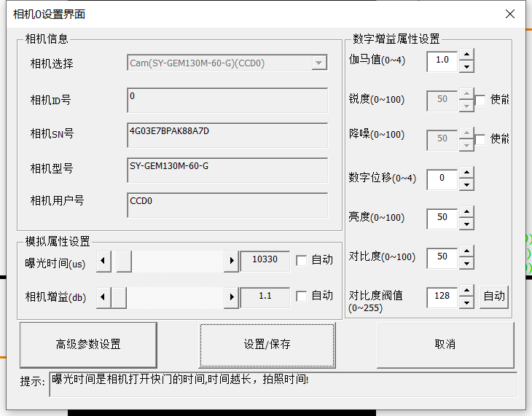The height and width of the screenshot is (416, 532).
Task: Click the exposure time slider thumb
Action: (124, 260)
